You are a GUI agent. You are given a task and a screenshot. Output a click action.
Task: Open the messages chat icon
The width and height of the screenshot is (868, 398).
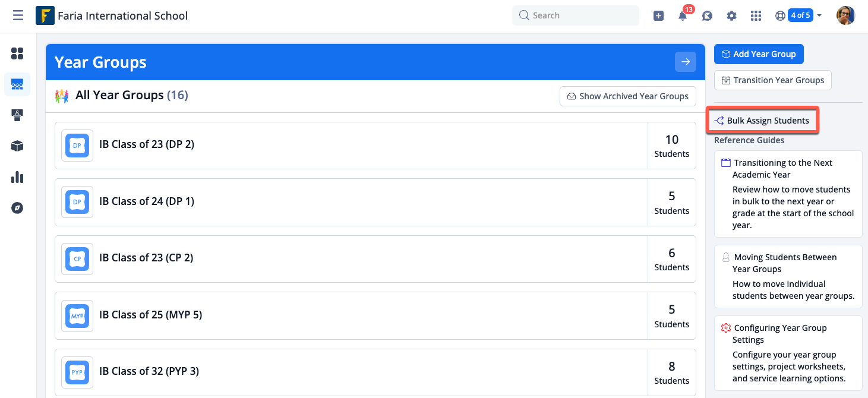click(x=707, y=16)
